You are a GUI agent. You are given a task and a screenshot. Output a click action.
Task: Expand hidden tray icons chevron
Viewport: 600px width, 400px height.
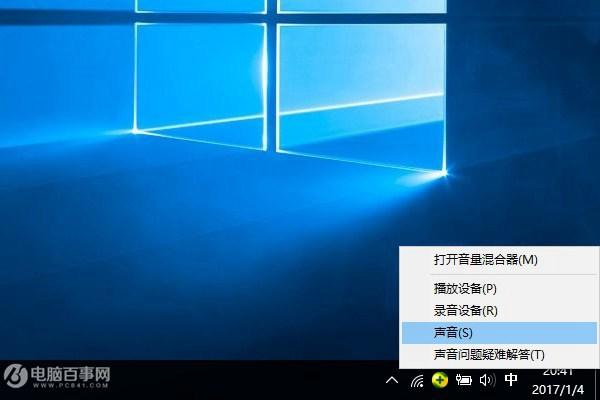click(392, 380)
